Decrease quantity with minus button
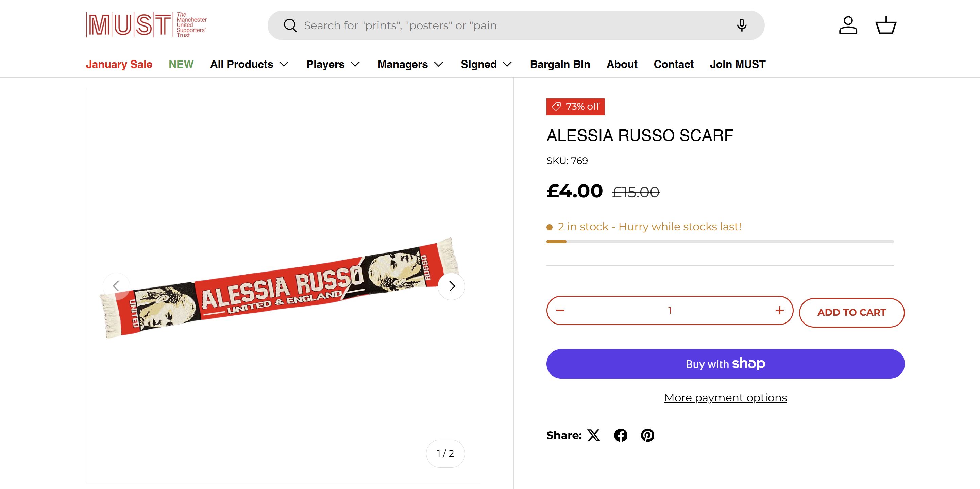This screenshot has width=980, height=489. pos(560,310)
